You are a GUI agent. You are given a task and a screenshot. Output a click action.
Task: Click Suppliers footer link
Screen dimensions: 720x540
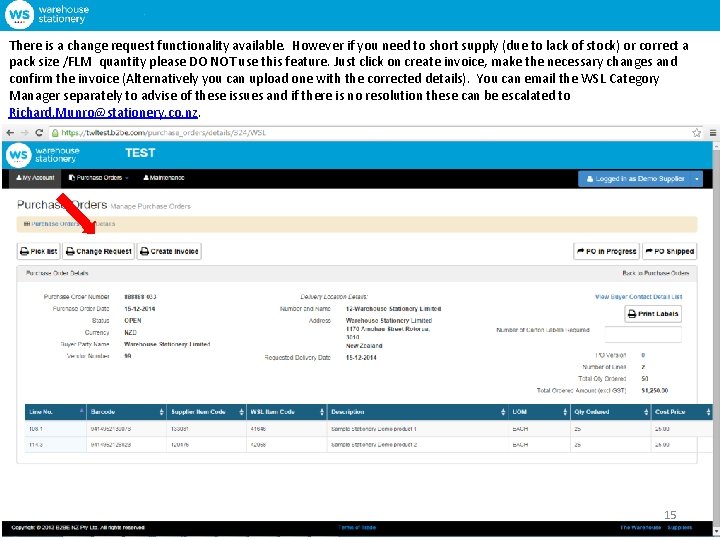[x=680, y=528]
